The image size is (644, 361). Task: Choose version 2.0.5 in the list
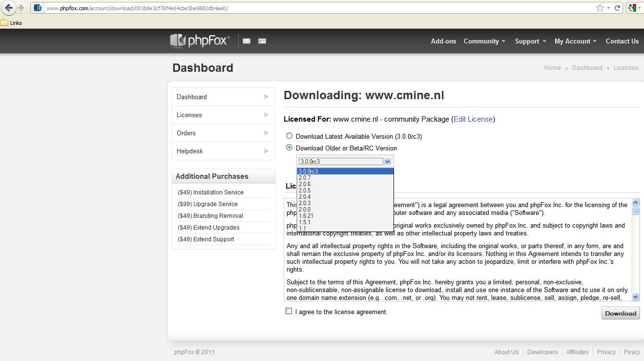345,191
